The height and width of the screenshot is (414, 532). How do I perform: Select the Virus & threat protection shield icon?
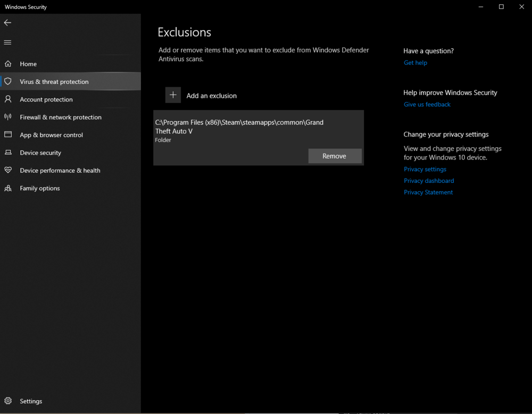pyautogui.click(x=8, y=82)
